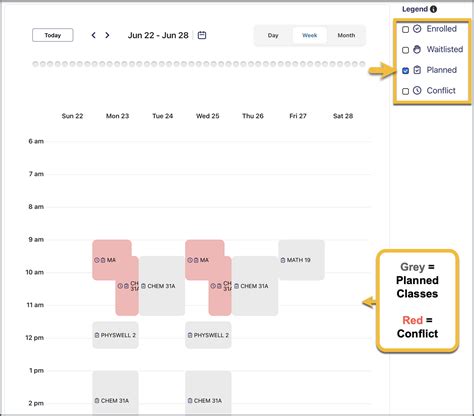Click the Waitlisted legend label
This screenshot has height=416, width=474.
[x=445, y=49]
